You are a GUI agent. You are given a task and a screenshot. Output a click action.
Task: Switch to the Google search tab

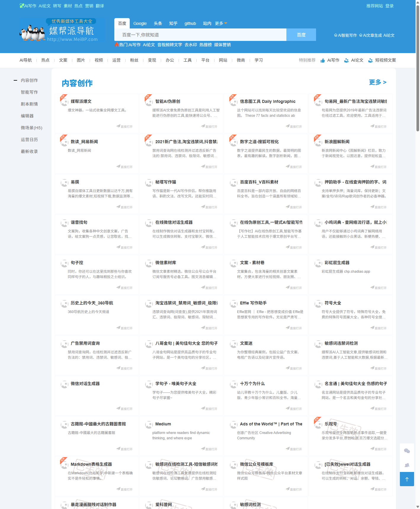click(140, 23)
